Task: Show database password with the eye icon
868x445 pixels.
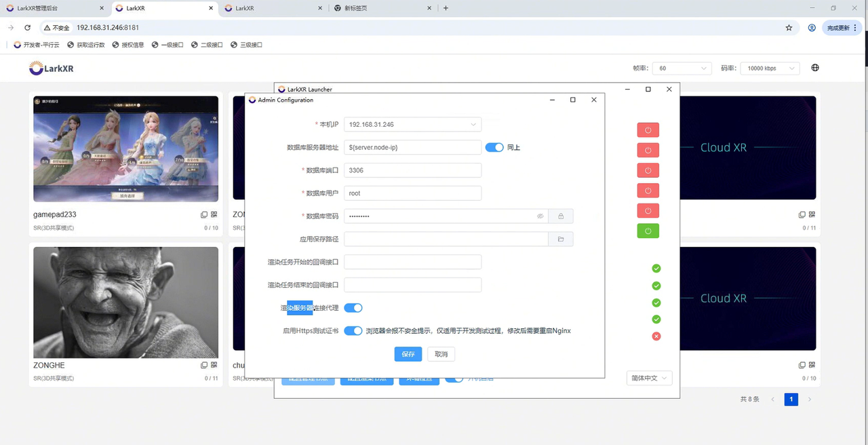Action: tap(540, 216)
